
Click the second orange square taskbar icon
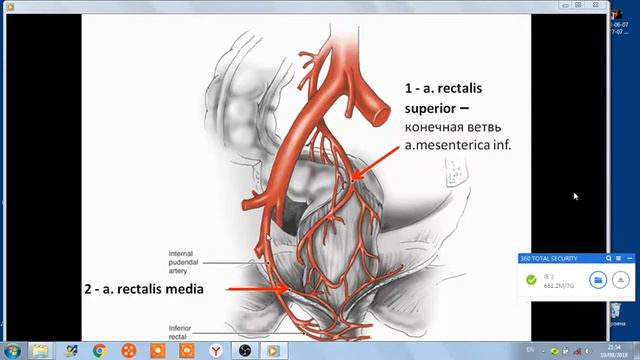187,351
